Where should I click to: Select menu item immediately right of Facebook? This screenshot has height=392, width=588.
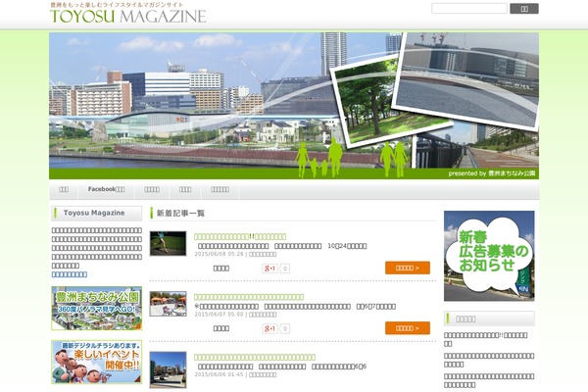pyautogui.click(x=152, y=189)
